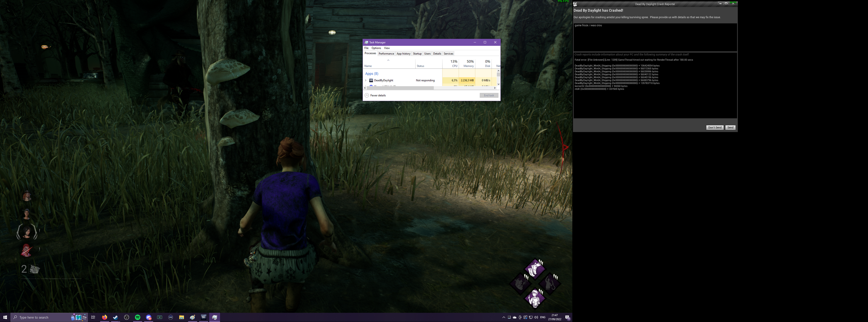Viewport: 868px width, 322px height.
Task: Switch to the Performance tab
Action: (x=386, y=53)
